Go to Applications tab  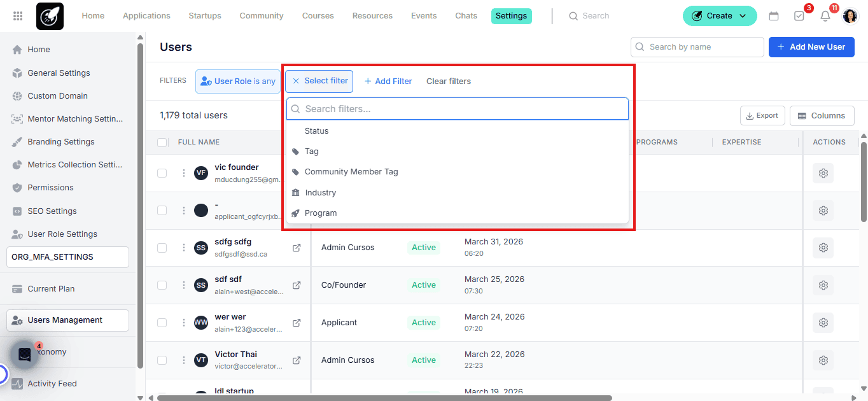tap(146, 16)
